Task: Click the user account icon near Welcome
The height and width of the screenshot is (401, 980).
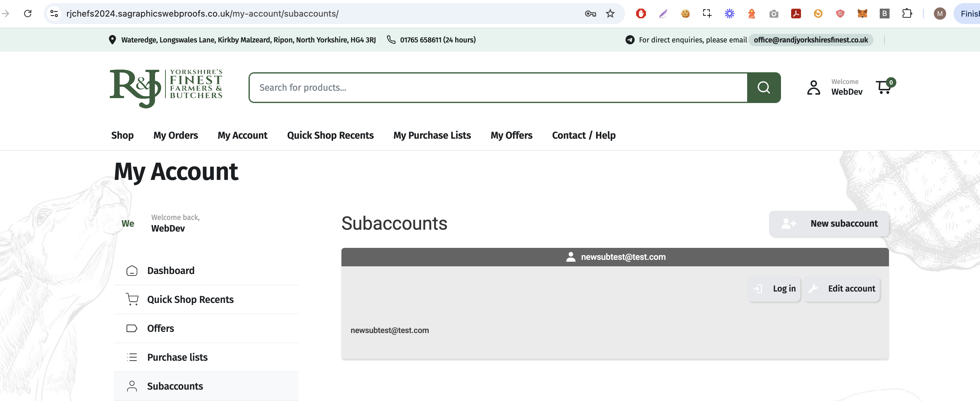Action: click(x=814, y=88)
